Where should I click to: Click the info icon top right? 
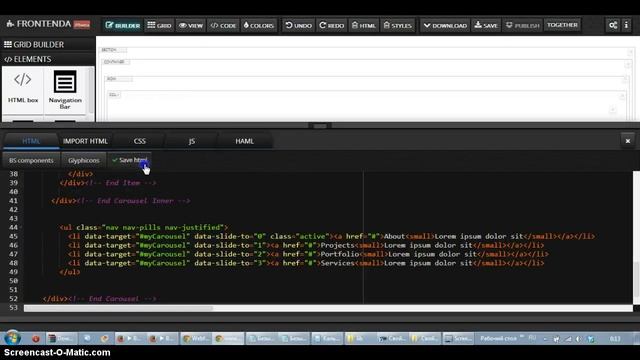(627, 25)
